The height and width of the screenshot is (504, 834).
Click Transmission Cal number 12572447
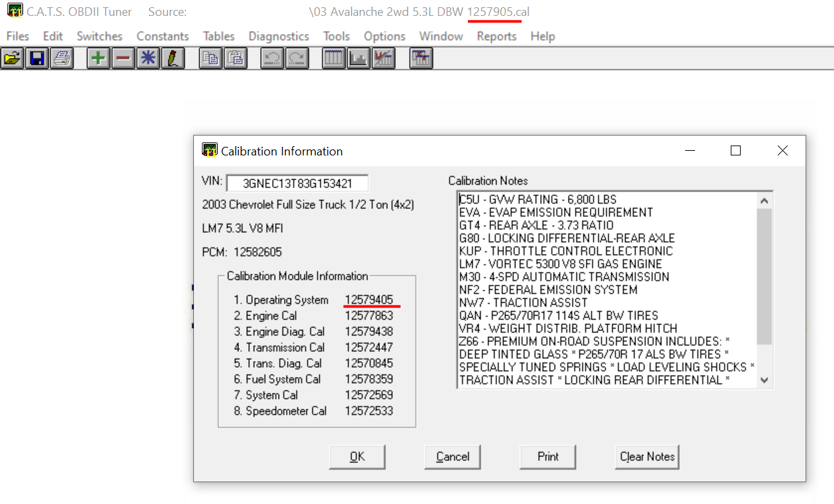[369, 347]
